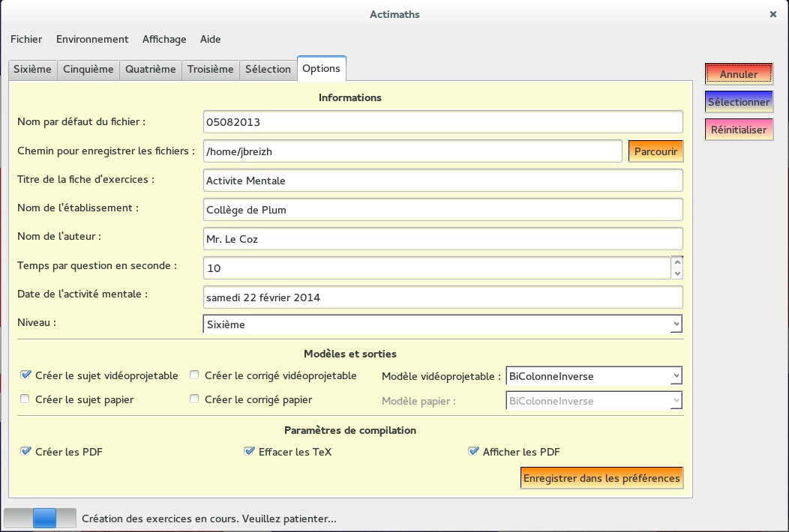Uncheck 'Effacer les TeX' checkbox
This screenshot has height=532, width=789.
pyautogui.click(x=249, y=452)
